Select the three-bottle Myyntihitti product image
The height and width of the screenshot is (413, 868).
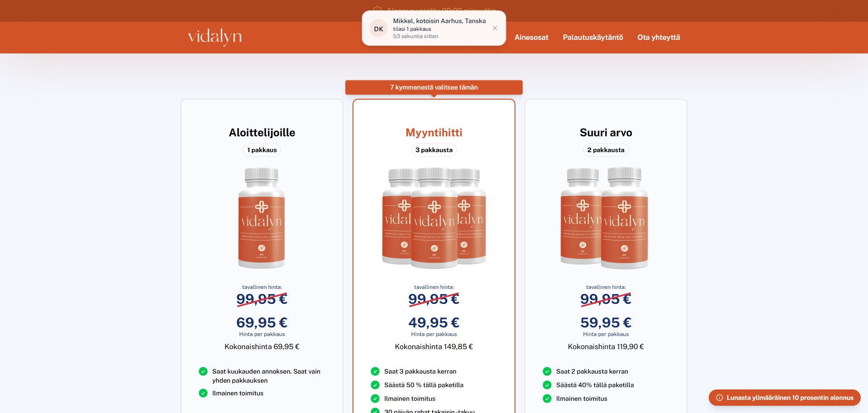click(x=434, y=218)
